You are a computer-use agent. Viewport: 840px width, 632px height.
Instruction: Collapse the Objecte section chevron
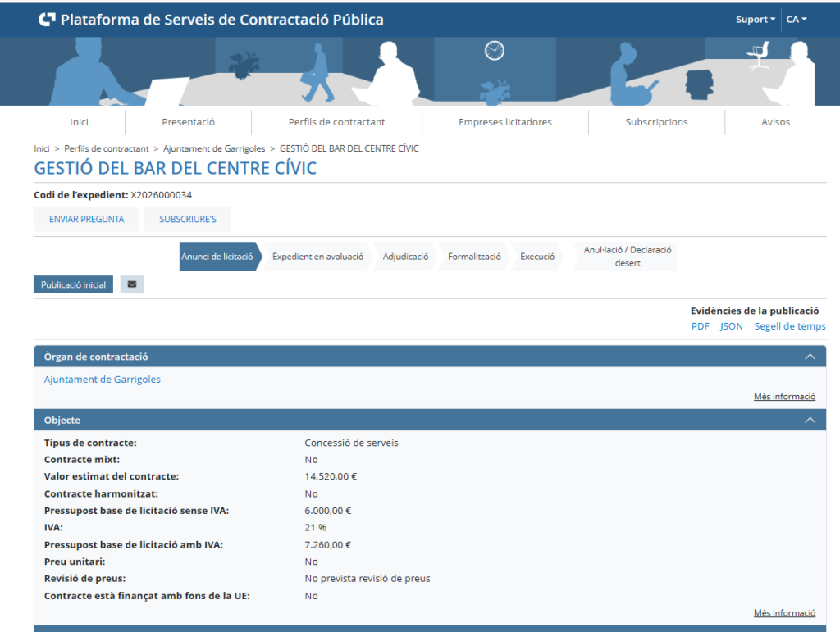(x=810, y=420)
